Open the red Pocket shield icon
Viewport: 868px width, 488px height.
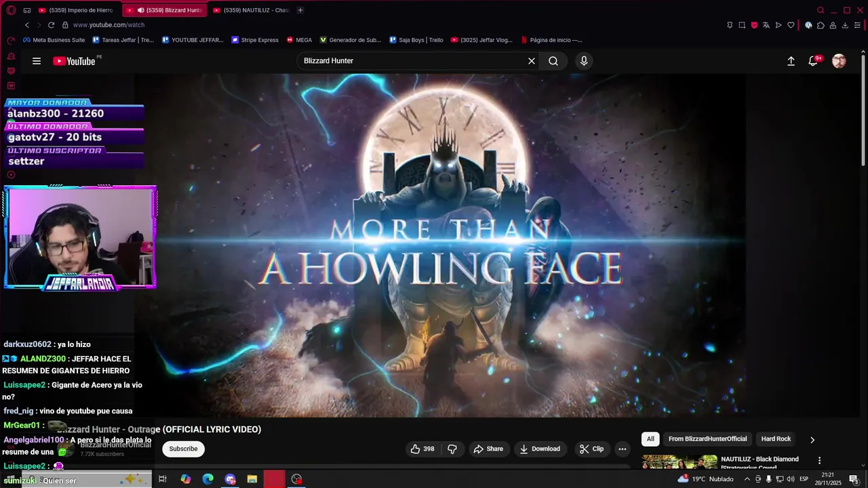pyautogui.click(x=754, y=25)
